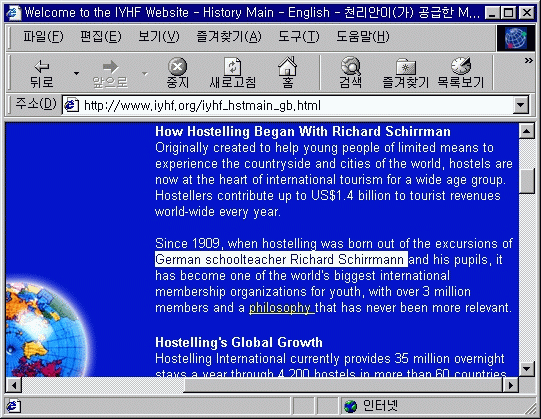This screenshot has width=541, height=419.
Task: Click the page icon in address bar
Action: click(x=71, y=105)
